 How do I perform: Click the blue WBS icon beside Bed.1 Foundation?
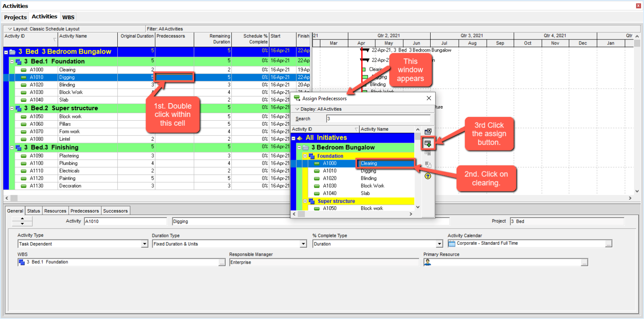[x=18, y=62]
